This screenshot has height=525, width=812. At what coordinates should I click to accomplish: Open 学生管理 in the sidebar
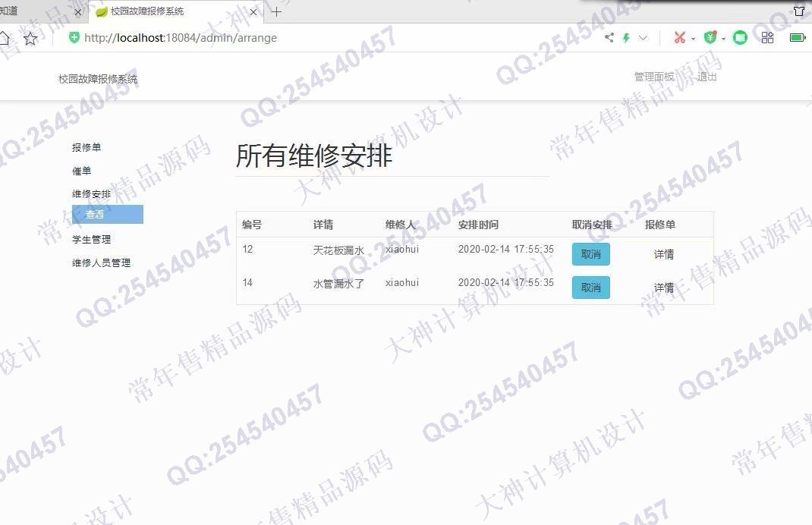[92, 239]
